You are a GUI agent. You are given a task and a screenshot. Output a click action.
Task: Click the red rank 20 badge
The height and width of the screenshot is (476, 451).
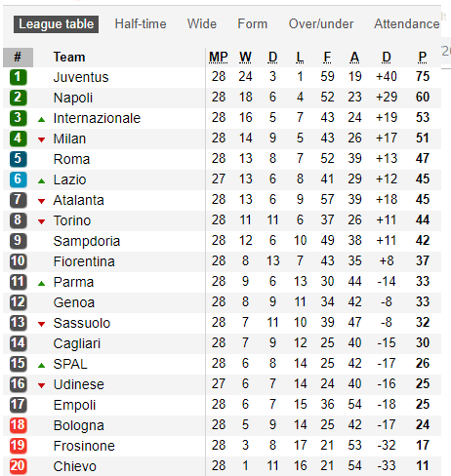18,466
